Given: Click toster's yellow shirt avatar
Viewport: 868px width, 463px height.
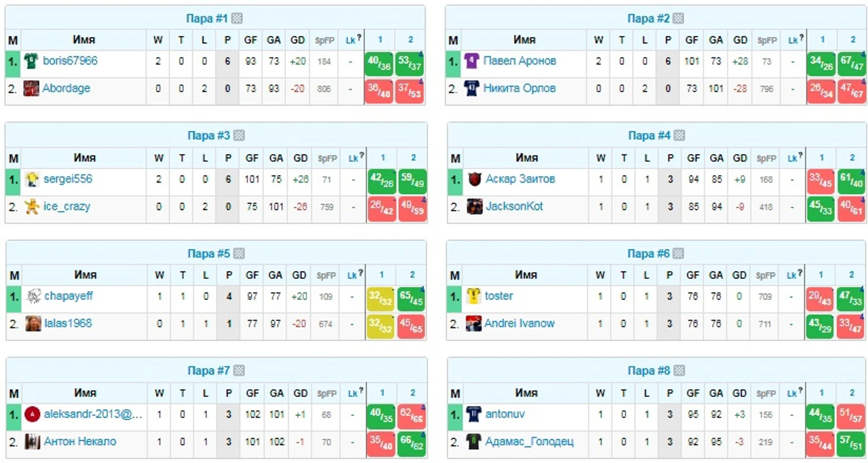Looking at the screenshot, I should click(474, 296).
